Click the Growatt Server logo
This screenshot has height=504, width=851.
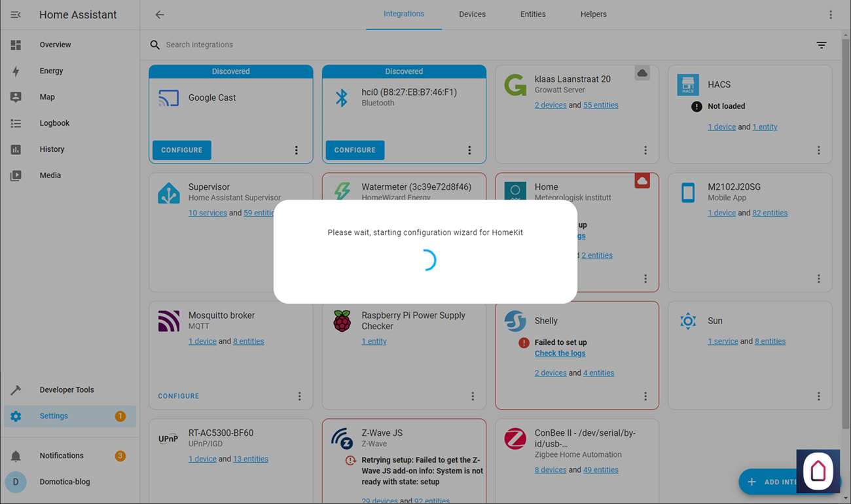click(x=515, y=84)
